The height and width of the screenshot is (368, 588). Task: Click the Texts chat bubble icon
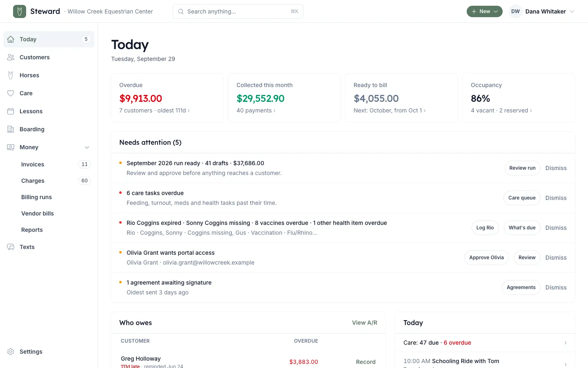click(x=11, y=247)
